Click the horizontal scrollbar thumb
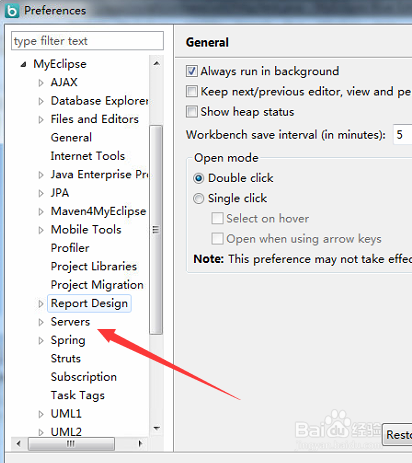 [71, 444]
